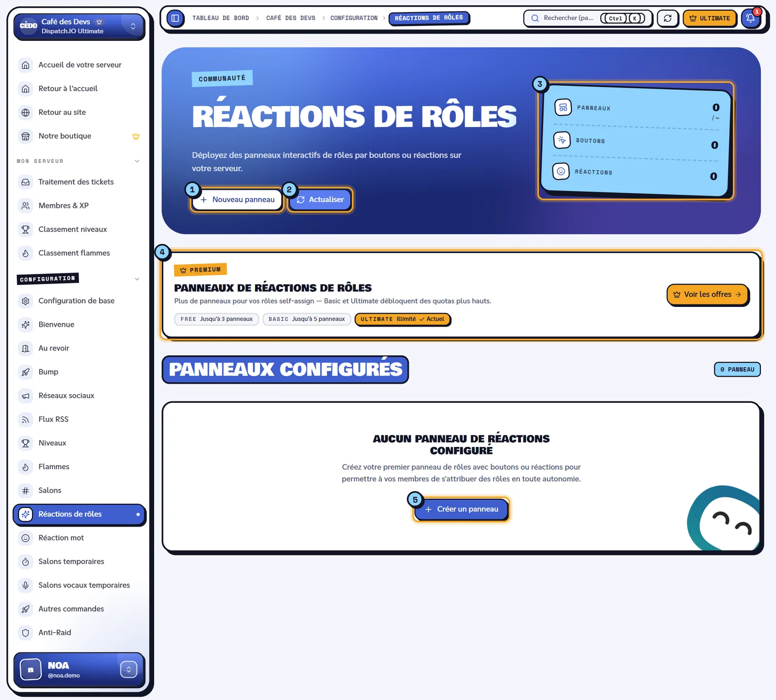Click the Free Jusqu'à 3 panneaux chip
Image resolution: width=776 pixels, height=700 pixels.
tap(216, 319)
